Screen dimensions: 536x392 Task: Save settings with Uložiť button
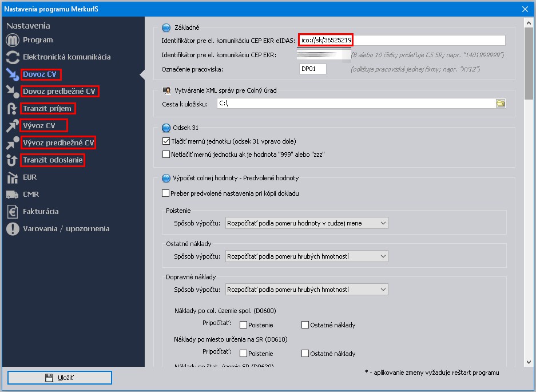click(60, 378)
